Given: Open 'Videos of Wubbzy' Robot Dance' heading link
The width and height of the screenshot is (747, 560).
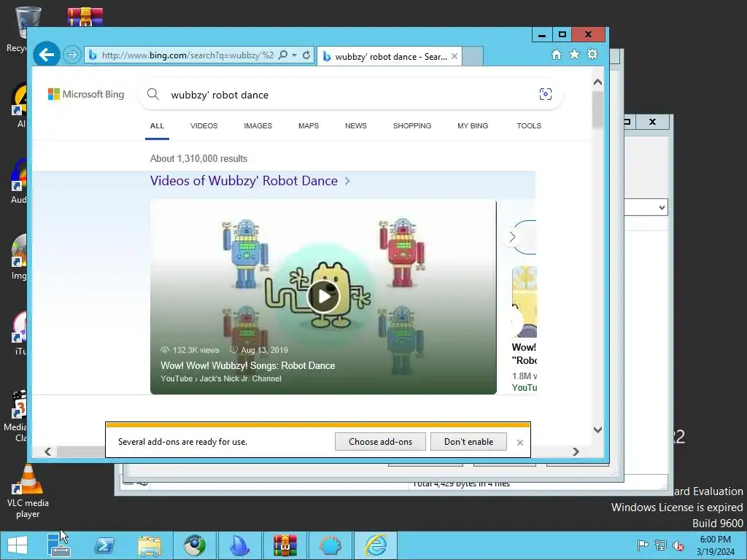Looking at the screenshot, I should [x=244, y=181].
